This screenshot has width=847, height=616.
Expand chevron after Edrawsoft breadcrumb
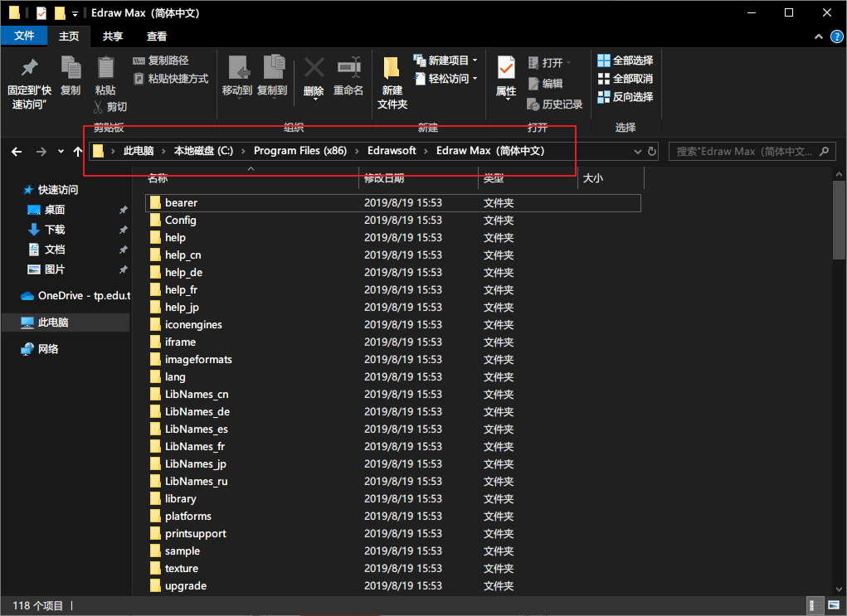(x=426, y=151)
